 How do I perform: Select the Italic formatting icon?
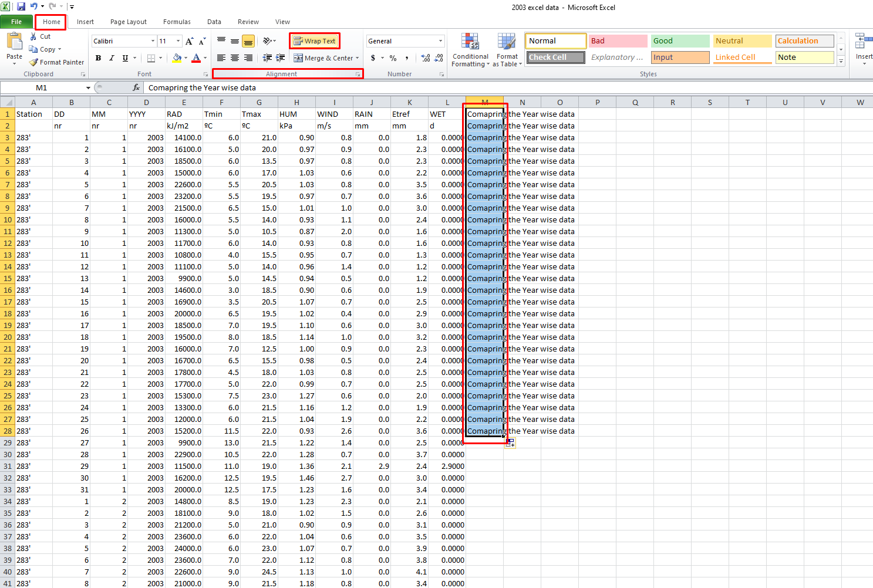click(112, 58)
